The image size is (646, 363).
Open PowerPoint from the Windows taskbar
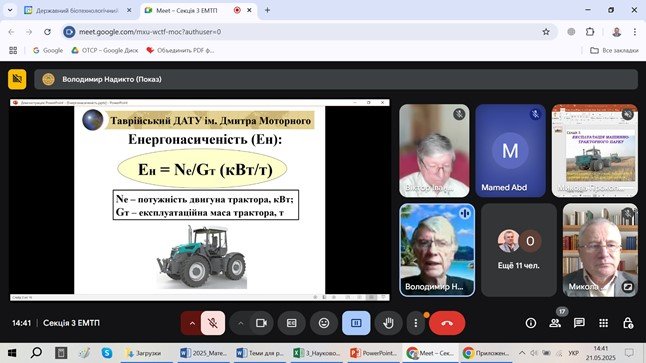(x=374, y=353)
